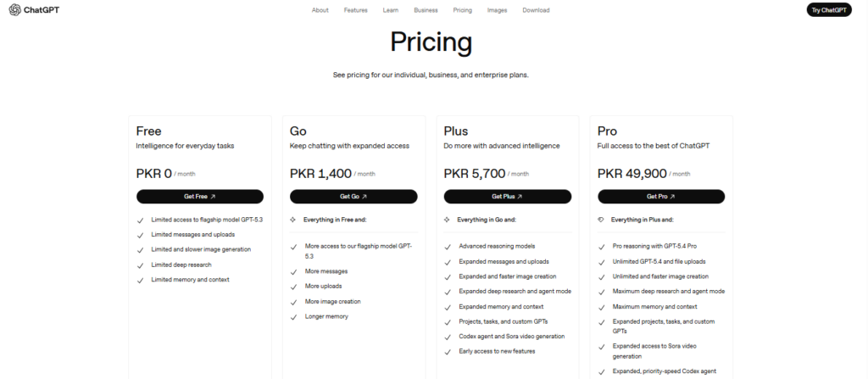The height and width of the screenshot is (379, 868).
Task: Open the Features navigation item
Action: (x=355, y=10)
